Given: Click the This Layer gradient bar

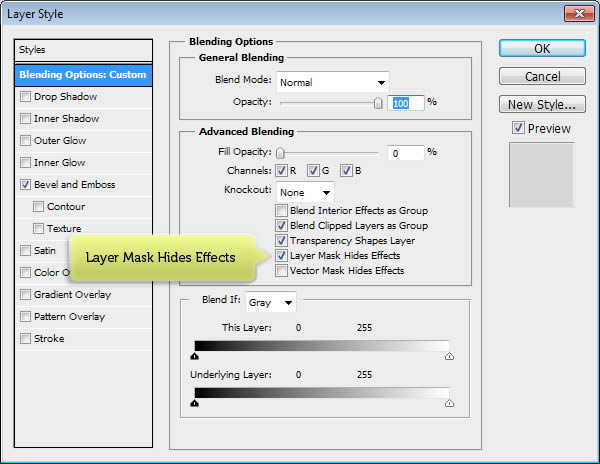Looking at the screenshot, I should [322, 346].
